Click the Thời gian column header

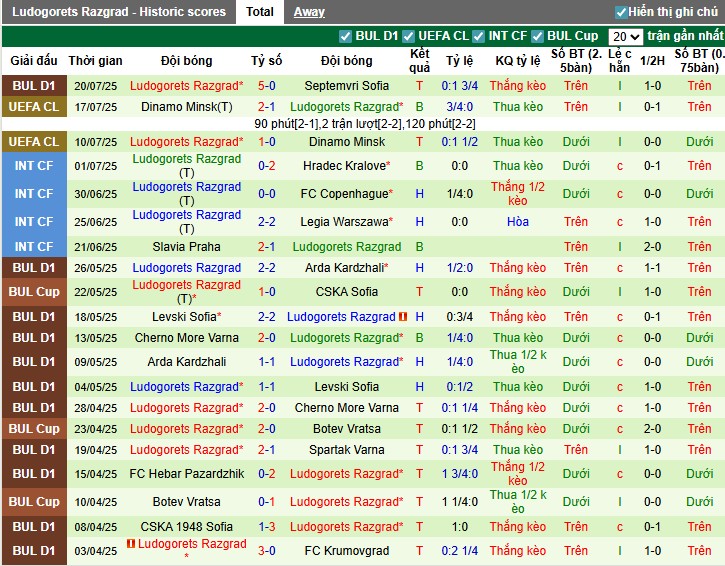click(x=95, y=61)
